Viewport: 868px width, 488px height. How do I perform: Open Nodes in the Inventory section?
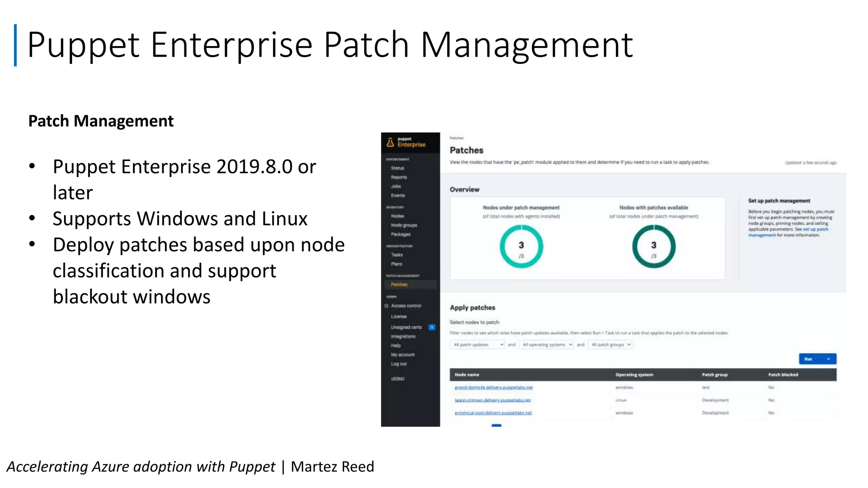[398, 216]
